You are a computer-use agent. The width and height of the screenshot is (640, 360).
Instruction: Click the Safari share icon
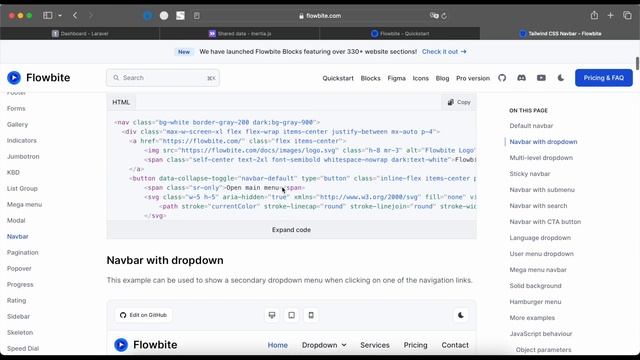(x=594, y=16)
